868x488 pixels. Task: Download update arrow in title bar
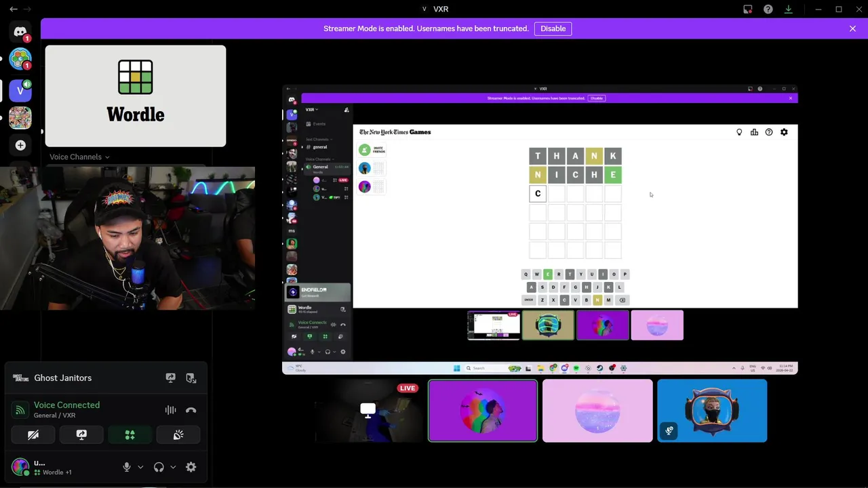tap(788, 9)
